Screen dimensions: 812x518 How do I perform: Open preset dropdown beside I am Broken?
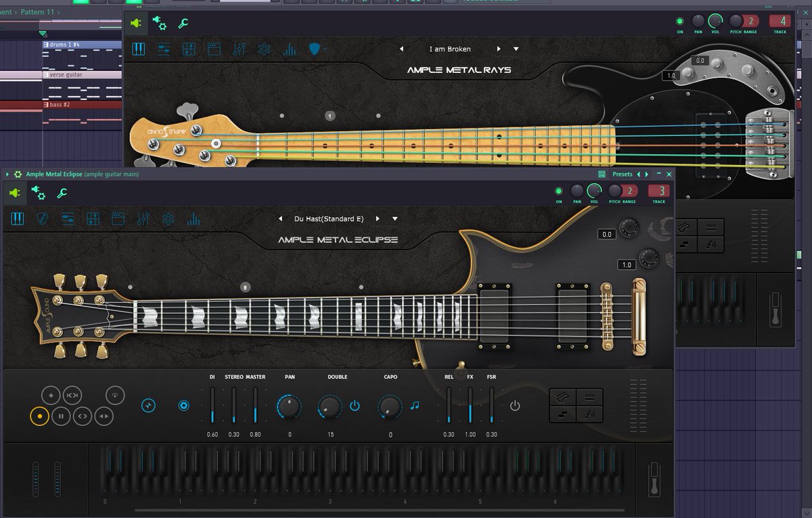(x=516, y=49)
